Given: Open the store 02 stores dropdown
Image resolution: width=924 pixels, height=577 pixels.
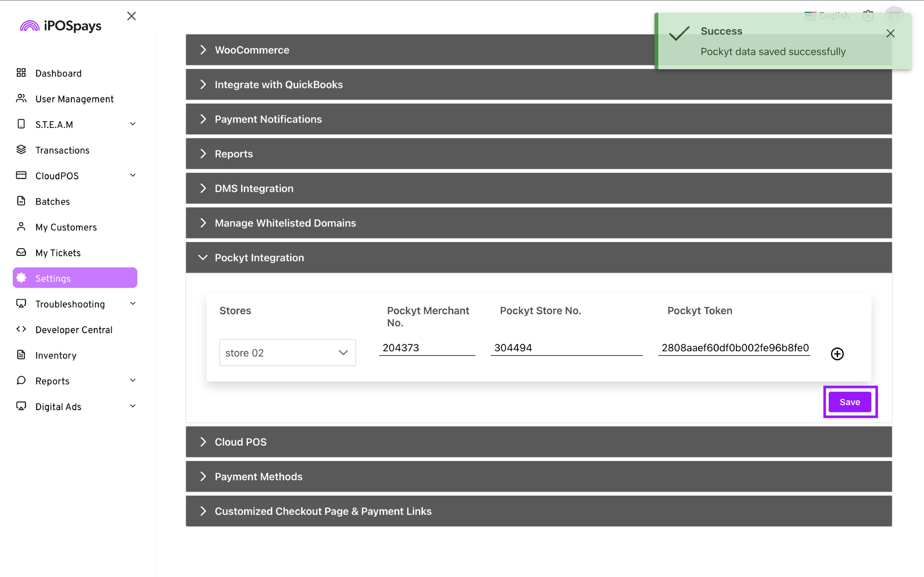Looking at the screenshot, I should 288,353.
